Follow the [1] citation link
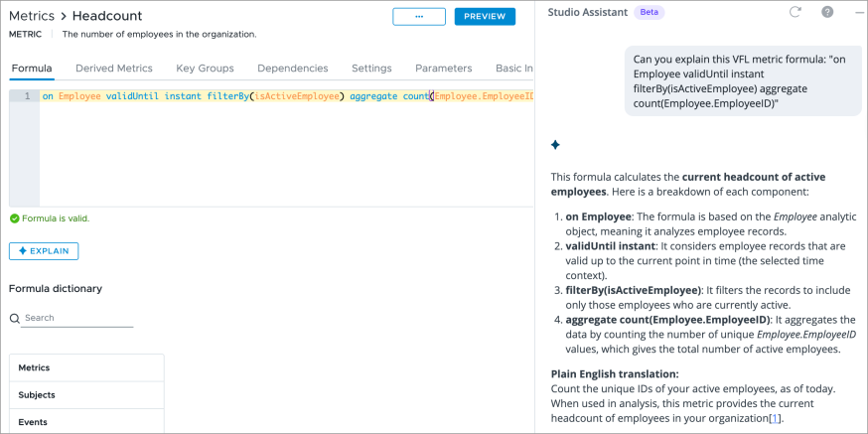This screenshot has width=868, height=434. (x=776, y=418)
